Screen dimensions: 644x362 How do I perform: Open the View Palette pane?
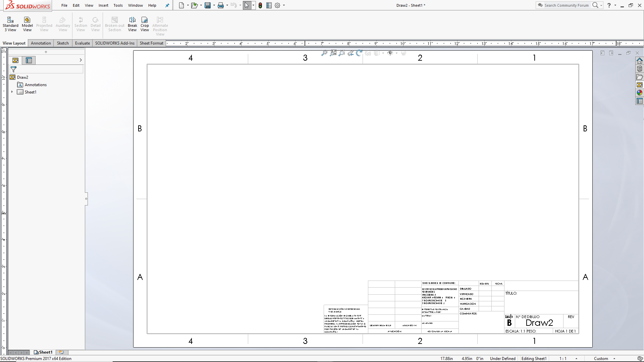pyautogui.click(x=640, y=84)
